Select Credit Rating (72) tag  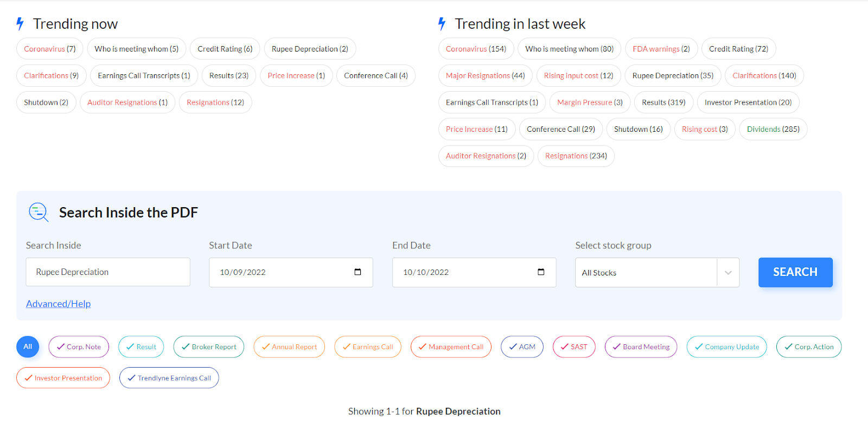click(739, 49)
